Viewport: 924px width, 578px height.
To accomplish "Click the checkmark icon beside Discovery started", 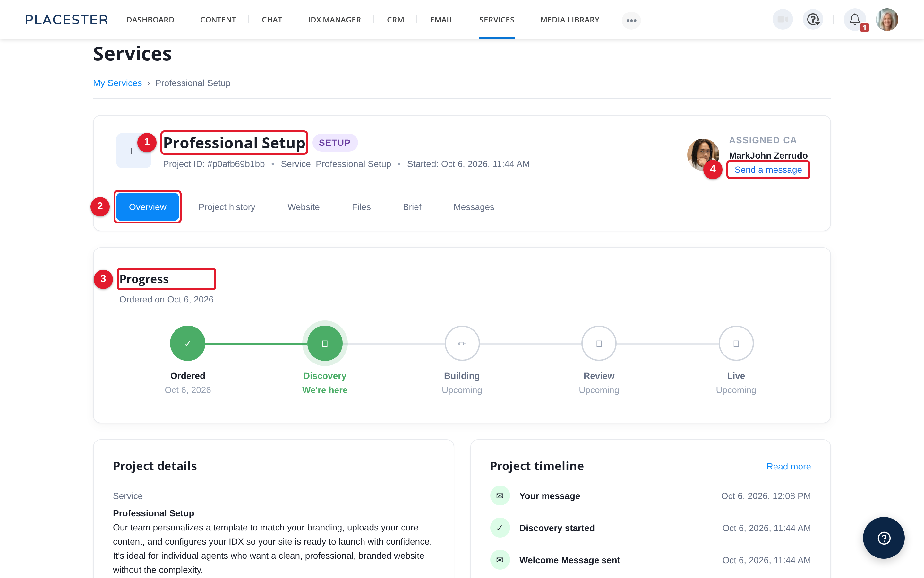I will coord(500,528).
